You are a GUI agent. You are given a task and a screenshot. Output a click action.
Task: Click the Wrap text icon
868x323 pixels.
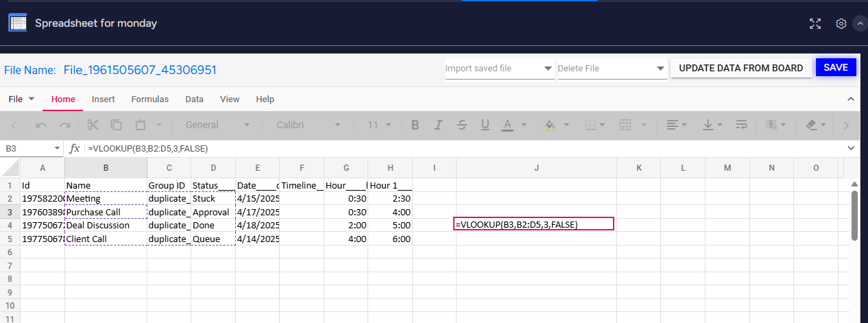point(741,125)
